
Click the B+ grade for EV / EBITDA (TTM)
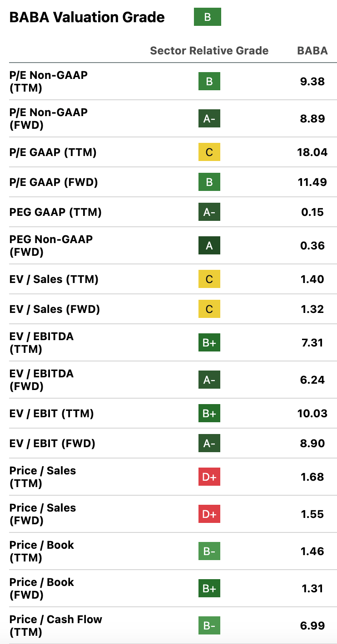click(x=209, y=343)
